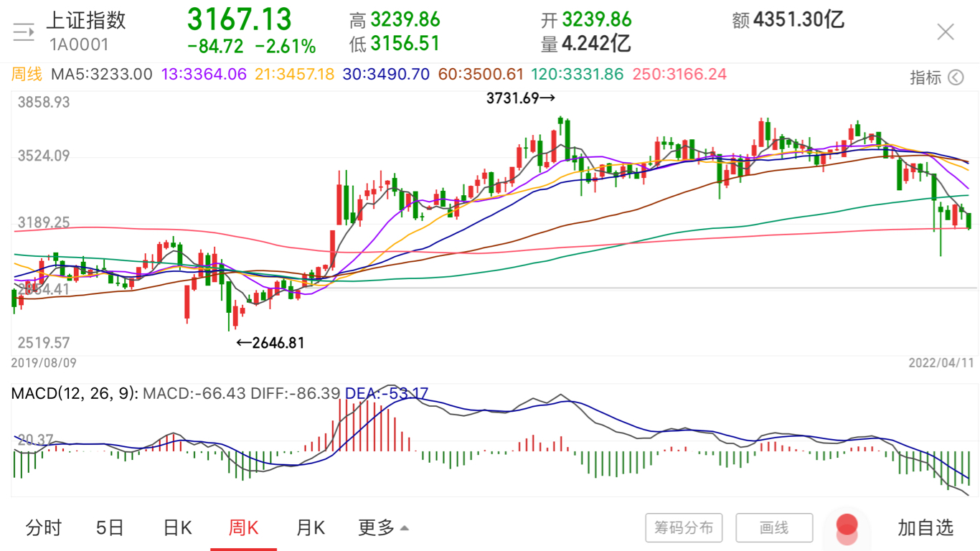Expand the 更多 period dropdown
Screen dimensions: 980x551
coord(384,528)
